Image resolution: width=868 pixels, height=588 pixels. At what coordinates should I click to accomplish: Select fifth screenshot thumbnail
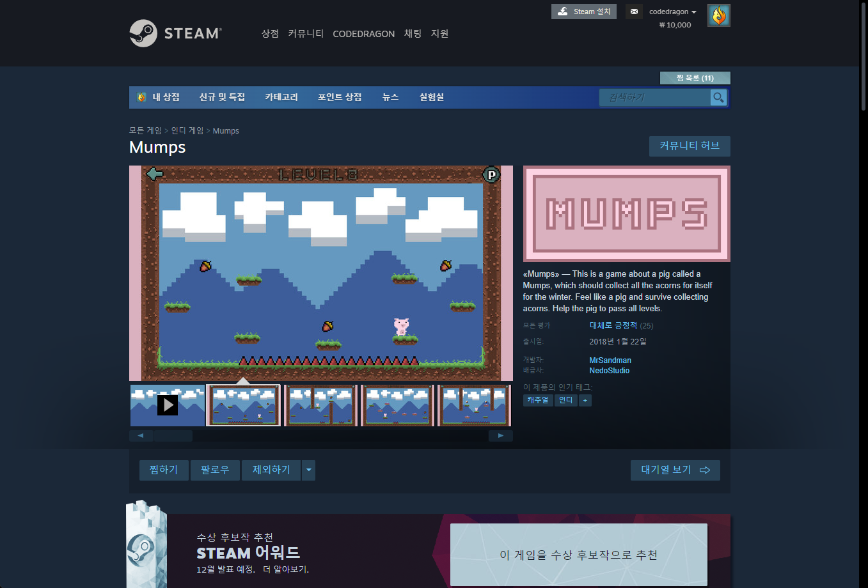(474, 405)
